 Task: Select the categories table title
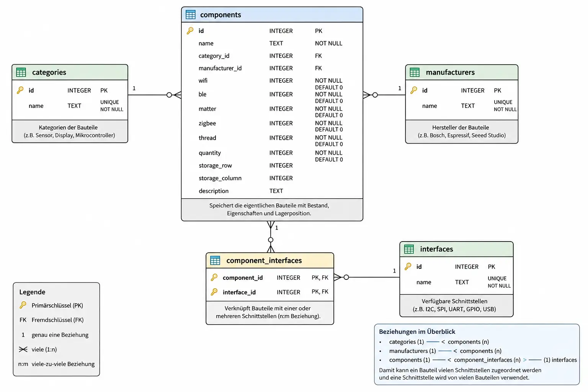(x=49, y=72)
